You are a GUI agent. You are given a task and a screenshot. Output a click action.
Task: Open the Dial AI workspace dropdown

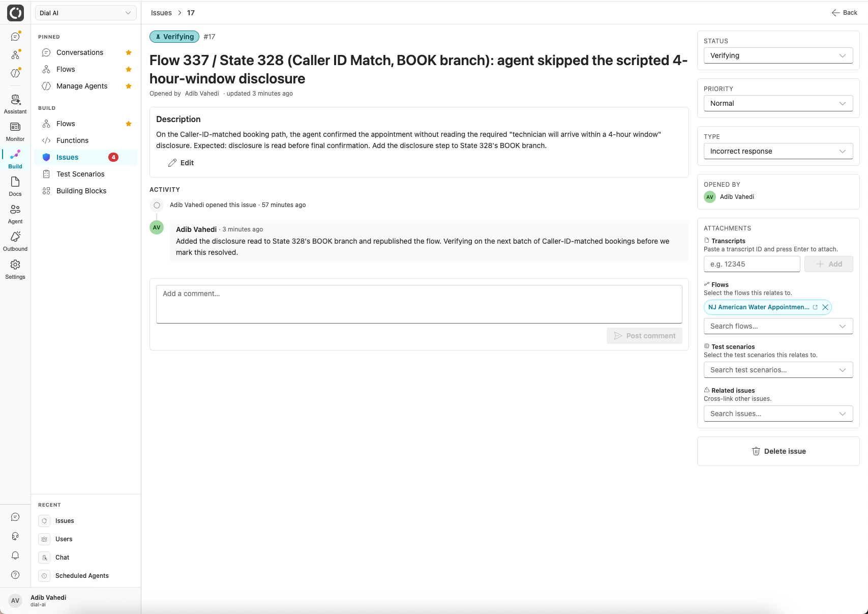85,13
